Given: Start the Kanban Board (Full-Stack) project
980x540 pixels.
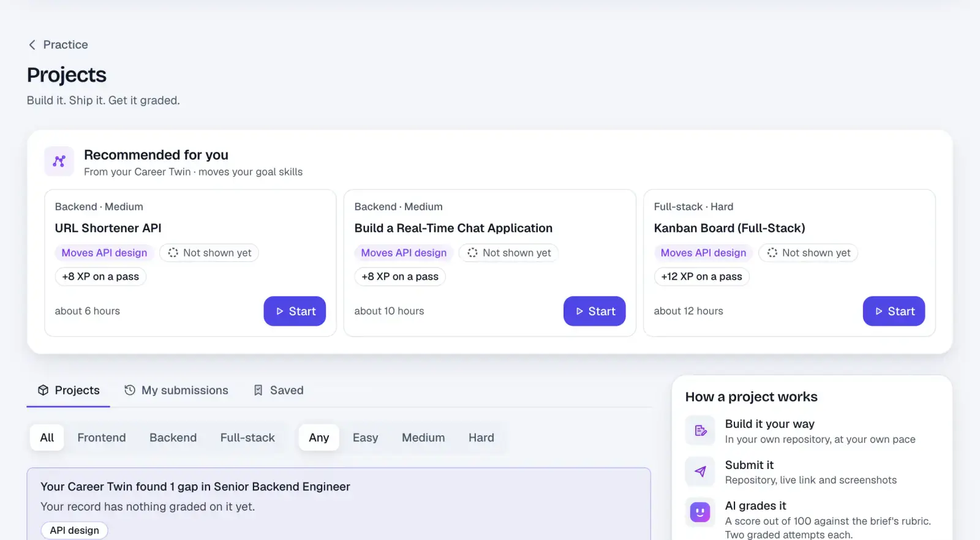Looking at the screenshot, I should tap(894, 311).
